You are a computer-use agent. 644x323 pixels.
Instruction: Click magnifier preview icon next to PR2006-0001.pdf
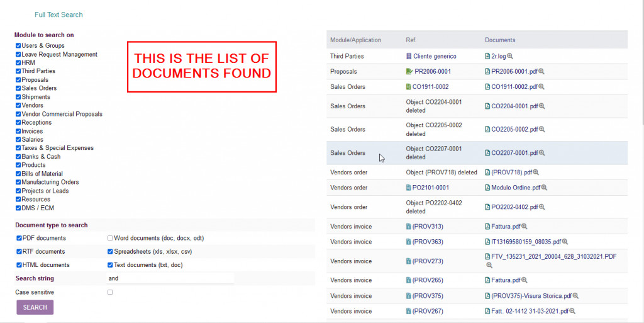pos(541,72)
